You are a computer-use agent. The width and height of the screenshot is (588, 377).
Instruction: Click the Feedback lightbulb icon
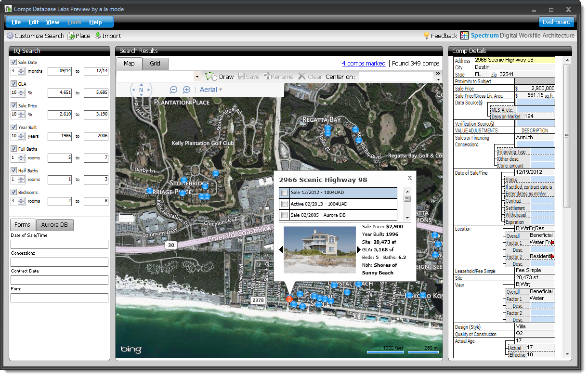[x=426, y=36]
